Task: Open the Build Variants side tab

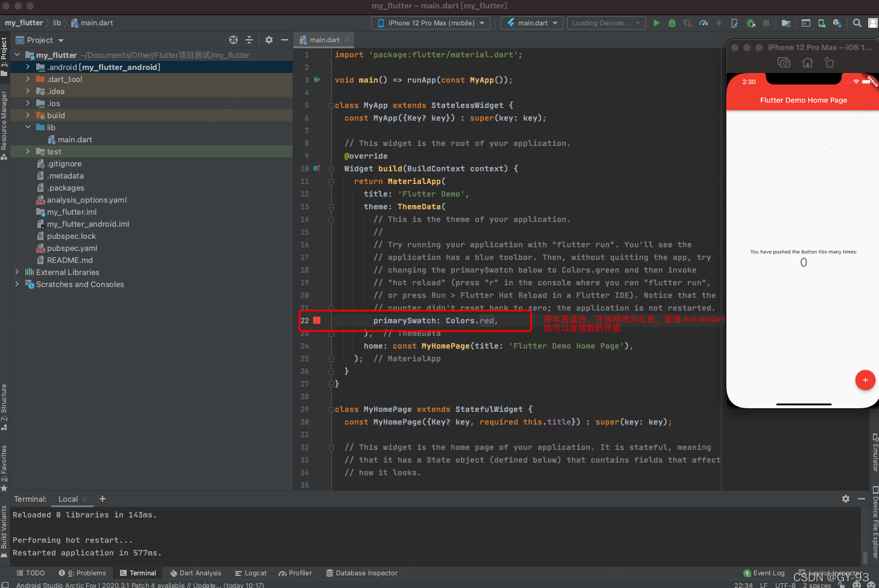Action: tap(4, 531)
